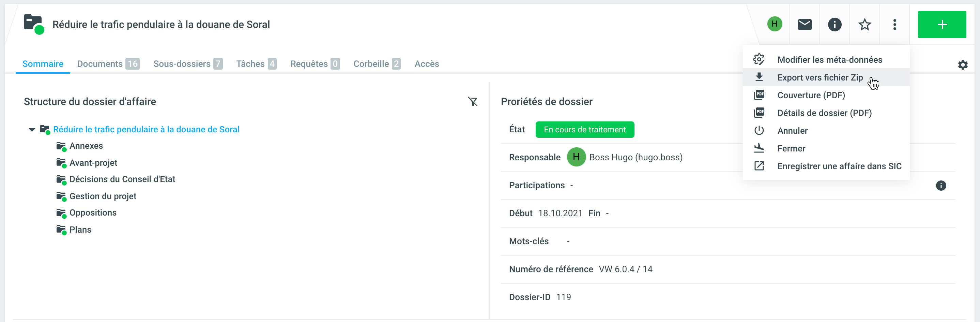
Task: Open the three-dot more actions menu
Action: tap(894, 25)
